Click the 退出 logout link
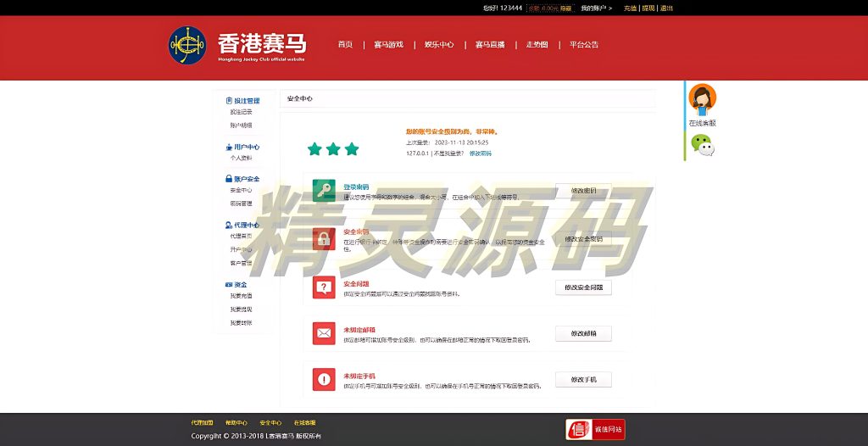This screenshot has width=868, height=446. (x=666, y=8)
